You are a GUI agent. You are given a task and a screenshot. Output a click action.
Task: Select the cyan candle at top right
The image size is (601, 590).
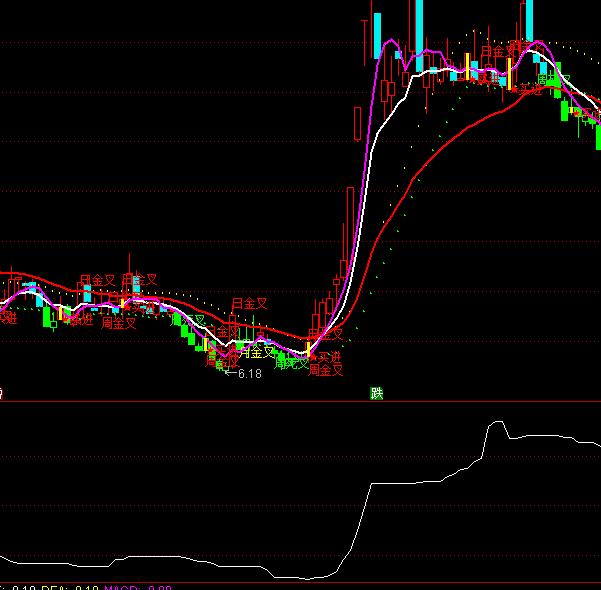pyautogui.click(x=528, y=20)
